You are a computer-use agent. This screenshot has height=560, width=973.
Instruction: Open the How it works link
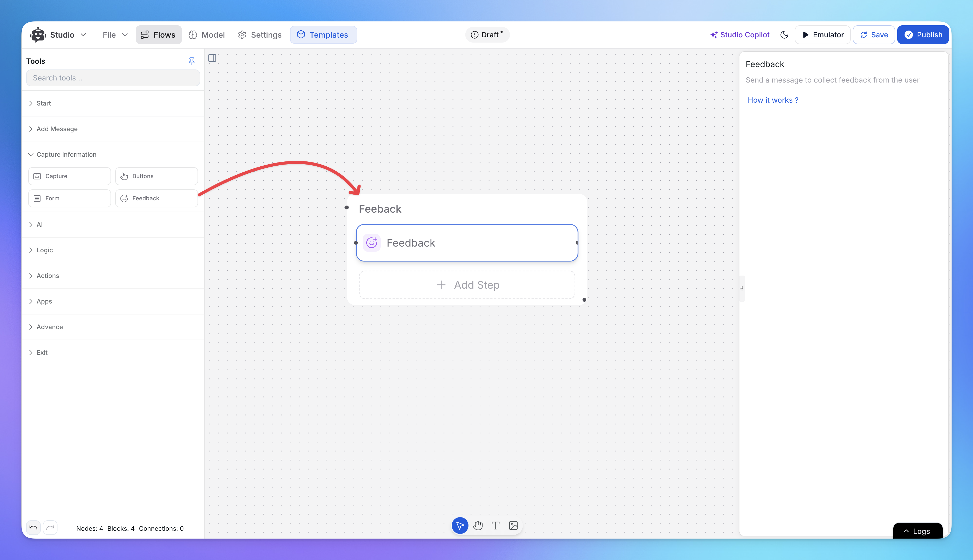tap(773, 100)
